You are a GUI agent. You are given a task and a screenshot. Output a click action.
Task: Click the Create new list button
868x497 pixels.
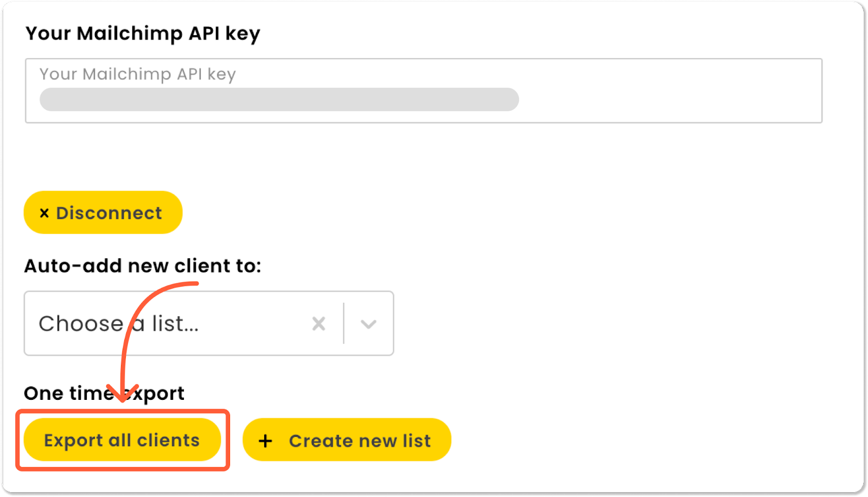tap(347, 440)
